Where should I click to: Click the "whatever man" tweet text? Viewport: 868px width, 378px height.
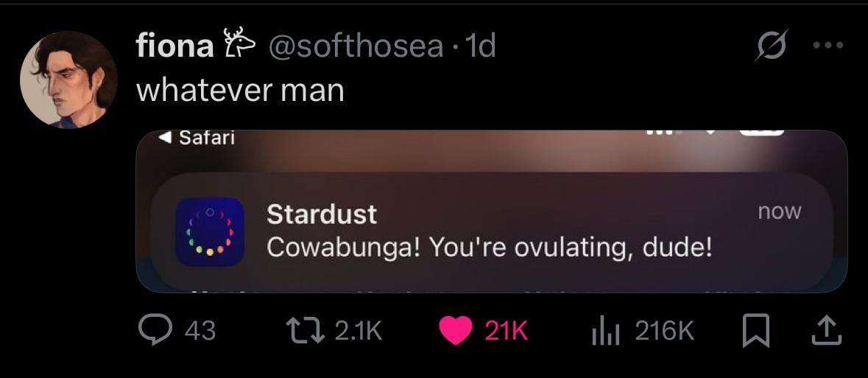click(241, 90)
